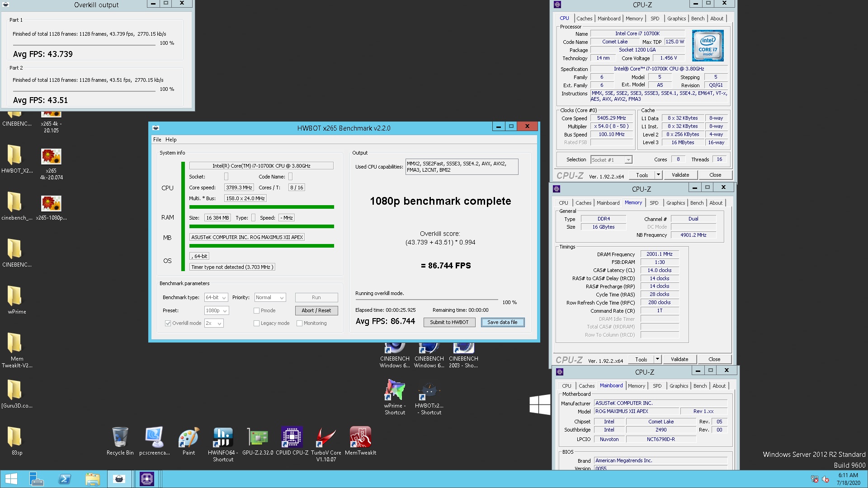Open the File menu in HWBOT x265

pyautogui.click(x=157, y=140)
